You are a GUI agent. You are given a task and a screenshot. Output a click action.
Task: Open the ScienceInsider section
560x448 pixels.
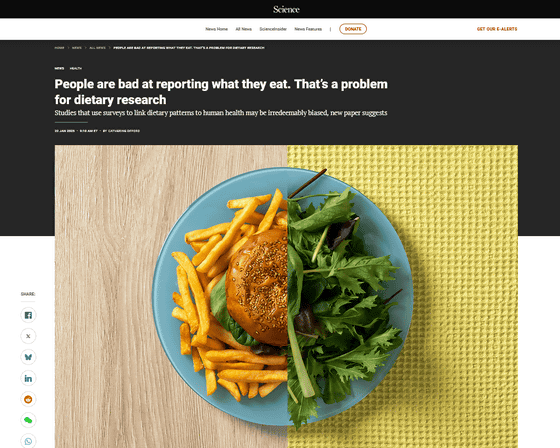click(273, 29)
